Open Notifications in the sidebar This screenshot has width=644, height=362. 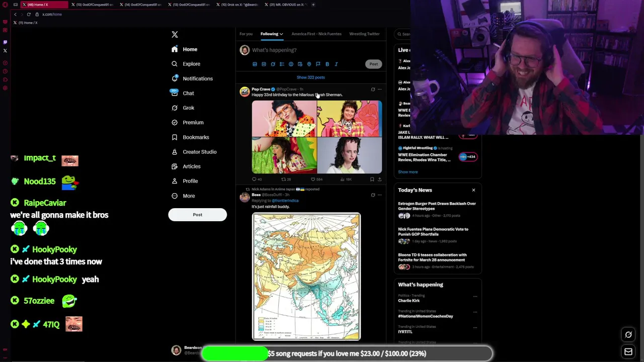pyautogui.click(x=192, y=78)
